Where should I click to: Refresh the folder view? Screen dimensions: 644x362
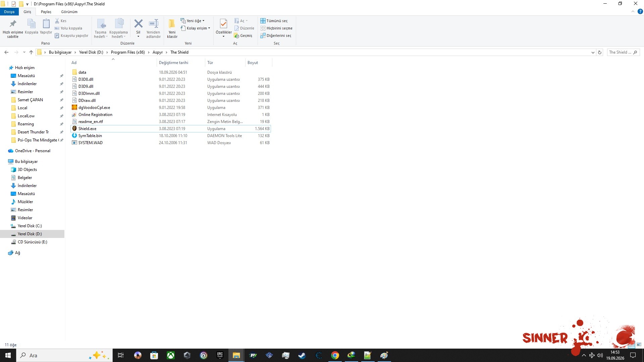(600, 52)
